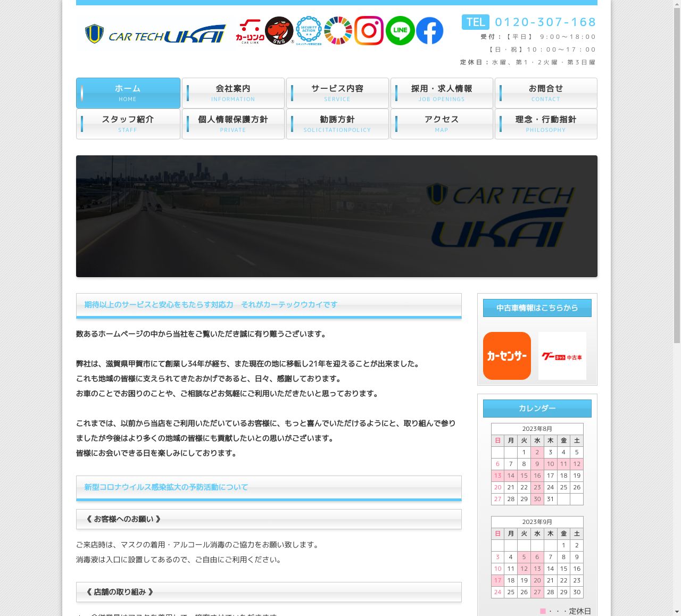Open the Carsensor used car banner
Image resolution: width=681 pixels, height=616 pixels.
[506, 356]
